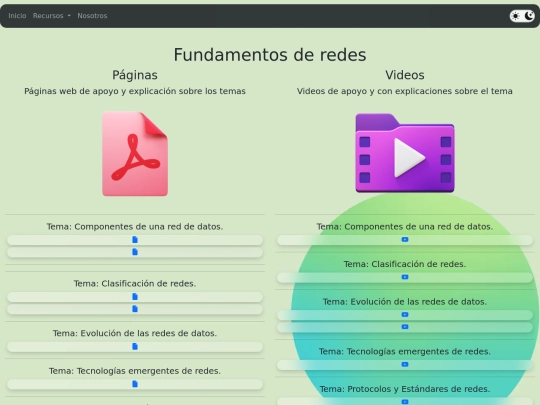Expand the Recursos dropdown menu

click(52, 16)
